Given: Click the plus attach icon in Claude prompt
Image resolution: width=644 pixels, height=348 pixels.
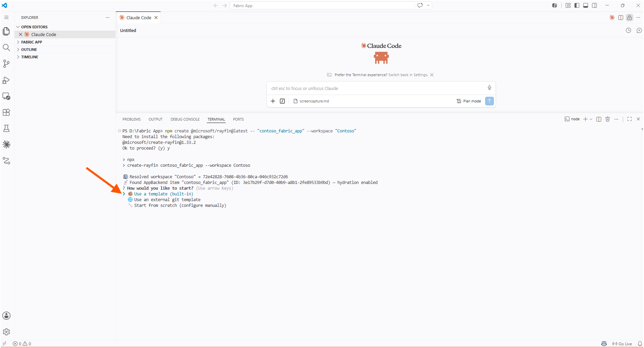Looking at the screenshot, I should pyautogui.click(x=273, y=101).
